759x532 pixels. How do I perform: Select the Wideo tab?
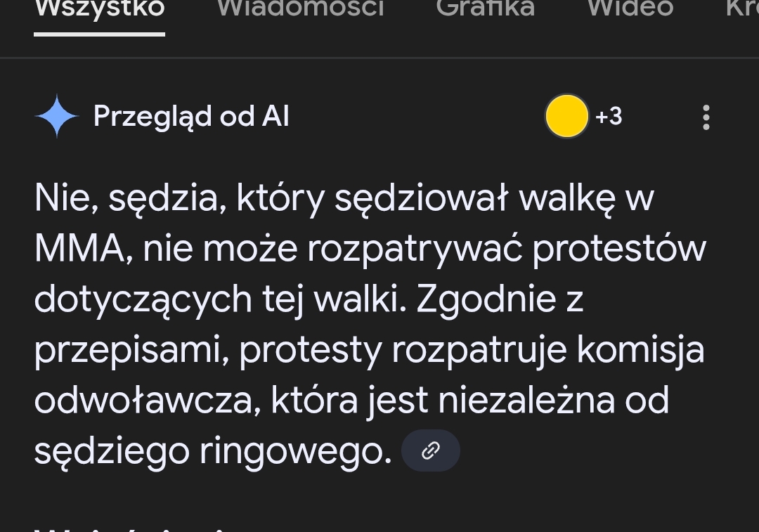point(630,8)
